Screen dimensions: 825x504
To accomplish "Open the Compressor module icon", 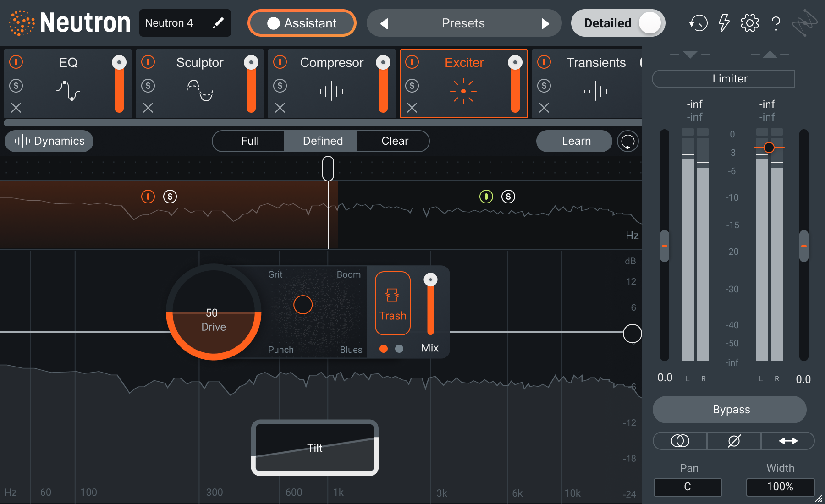I will point(331,91).
